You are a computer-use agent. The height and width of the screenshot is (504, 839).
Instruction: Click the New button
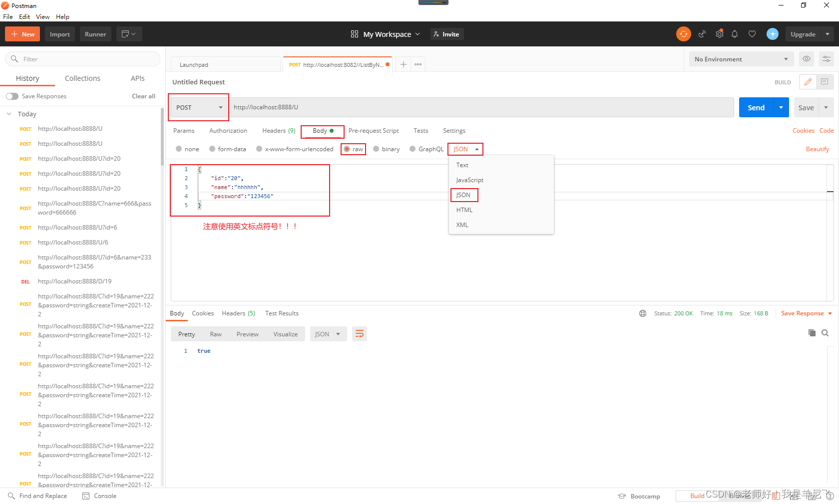(x=22, y=34)
